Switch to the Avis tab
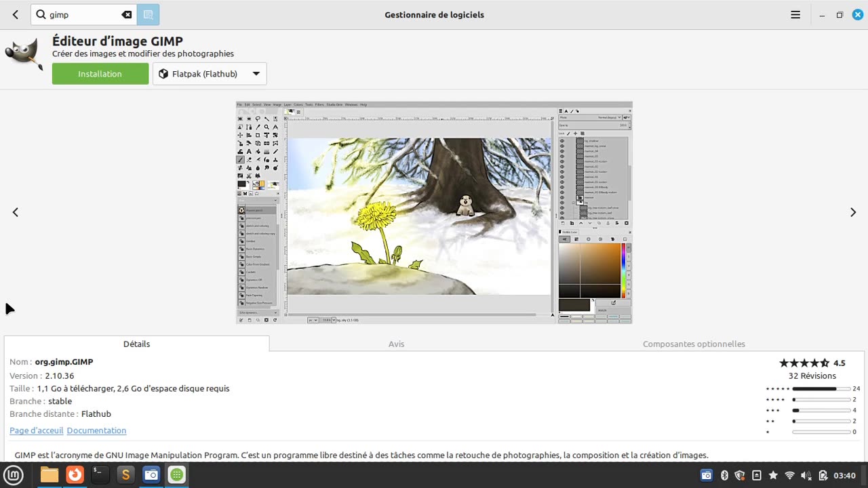 (397, 344)
